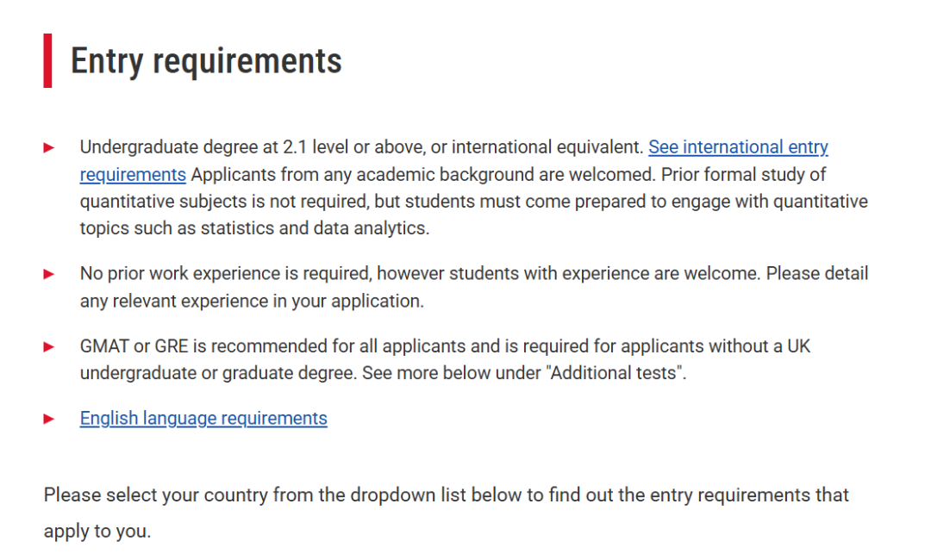931x560 pixels.
Task: Open the English language requirements link
Action: 203,418
